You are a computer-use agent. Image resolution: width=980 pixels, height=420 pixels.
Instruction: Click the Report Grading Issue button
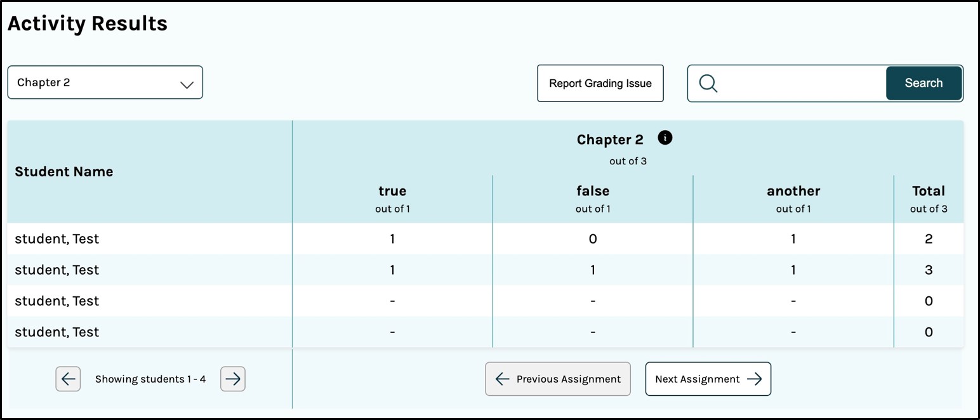click(600, 83)
